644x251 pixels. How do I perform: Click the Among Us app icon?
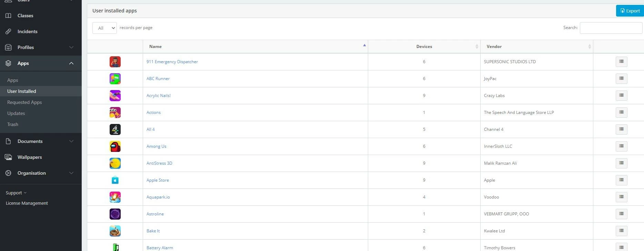[115, 146]
